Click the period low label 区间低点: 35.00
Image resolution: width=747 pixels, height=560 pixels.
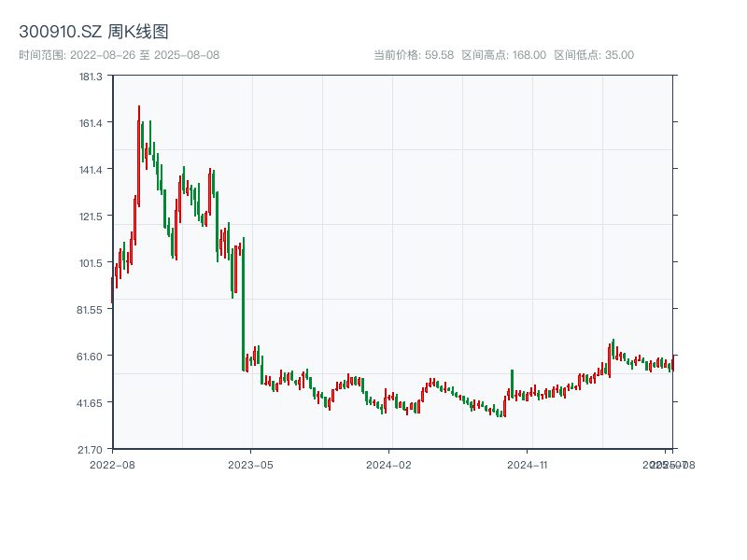(594, 55)
